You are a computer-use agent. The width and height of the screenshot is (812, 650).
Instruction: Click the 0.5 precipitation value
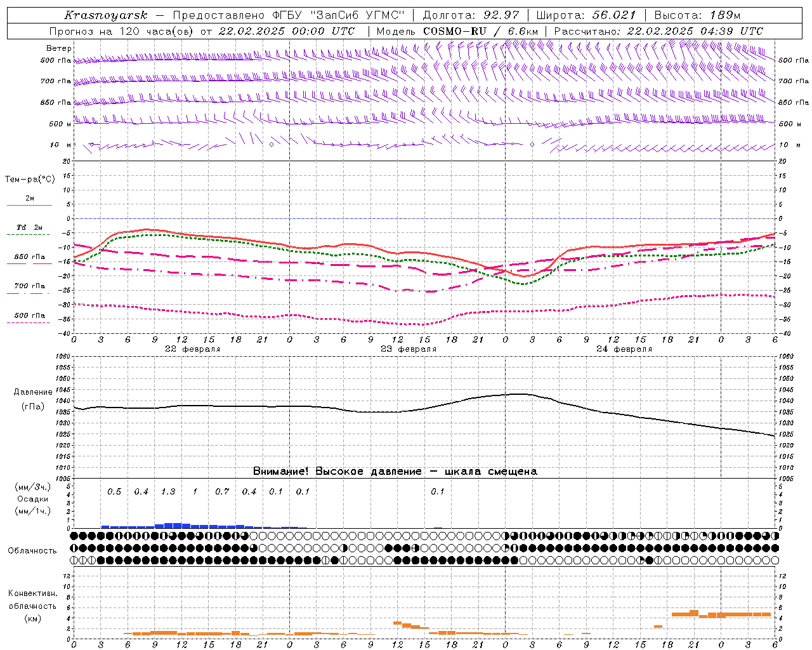(x=114, y=492)
